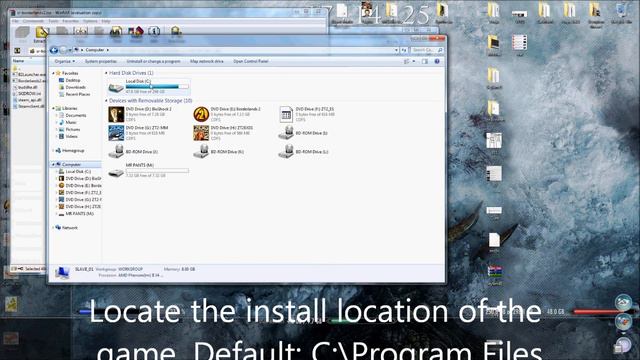Click the change view icon in Explorer
Image resolution: width=640 pixels, height=360 pixels.
(407, 61)
